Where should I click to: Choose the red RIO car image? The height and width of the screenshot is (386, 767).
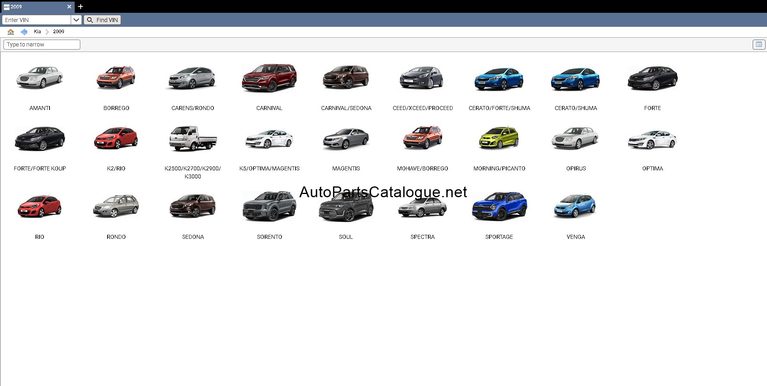[x=40, y=206]
